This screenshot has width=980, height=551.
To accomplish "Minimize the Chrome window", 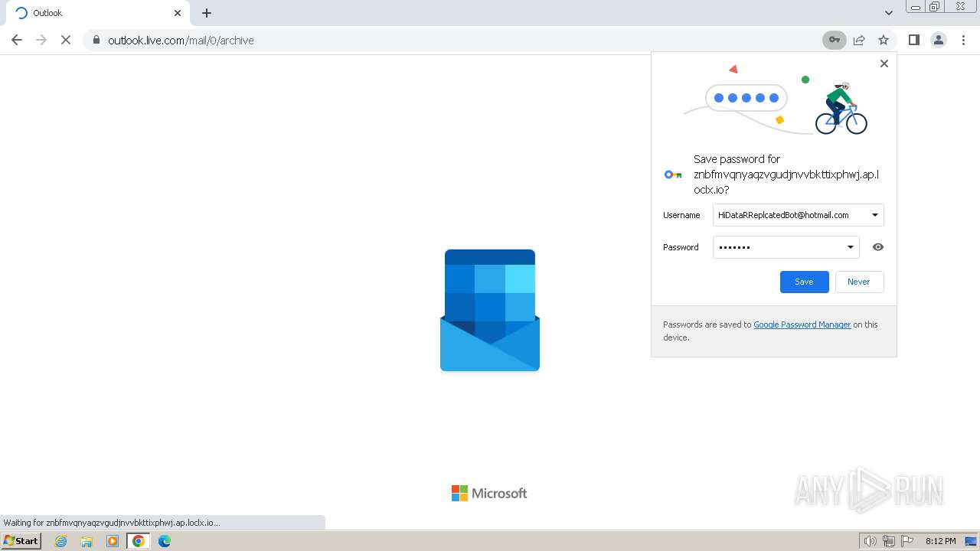I will [915, 7].
